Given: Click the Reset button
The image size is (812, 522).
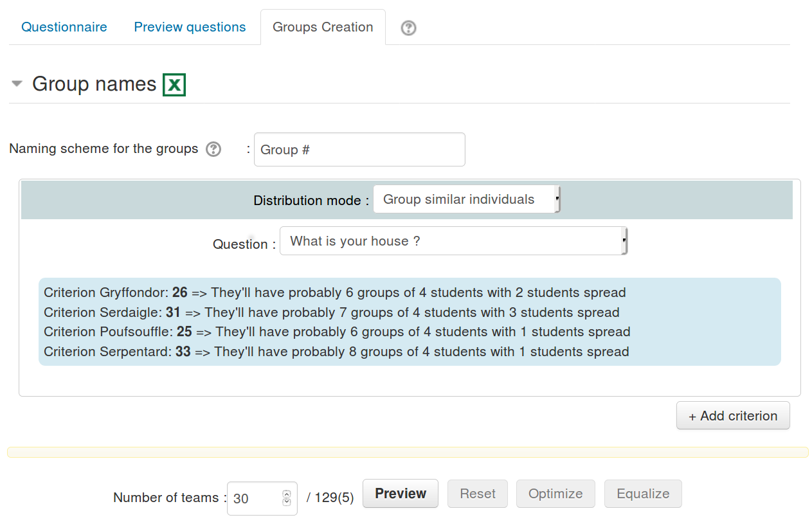Looking at the screenshot, I should click(478, 494).
